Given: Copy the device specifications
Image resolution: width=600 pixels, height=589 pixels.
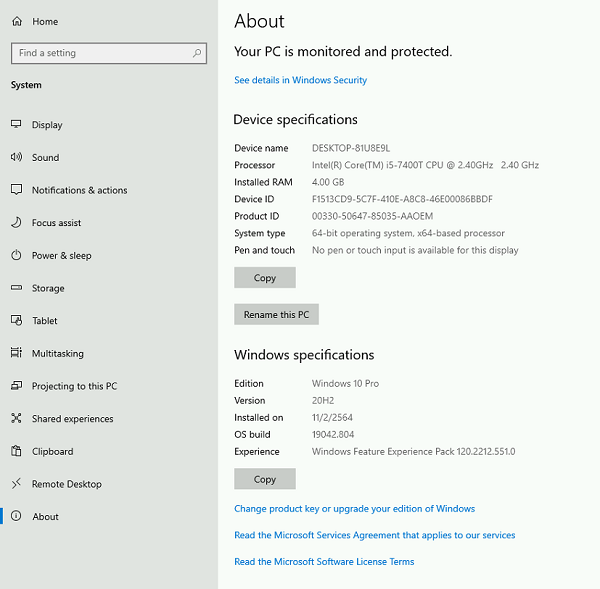Looking at the screenshot, I should coord(265,278).
